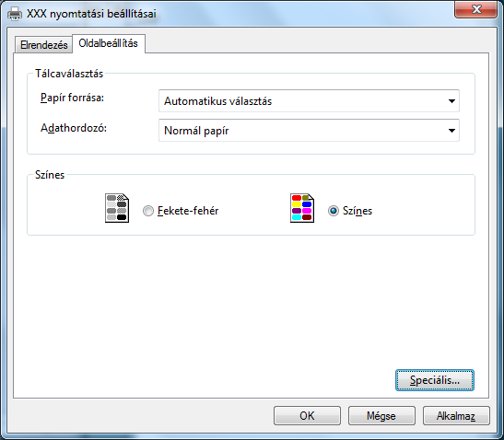Click the grayscale document icon

pos(117,208)
